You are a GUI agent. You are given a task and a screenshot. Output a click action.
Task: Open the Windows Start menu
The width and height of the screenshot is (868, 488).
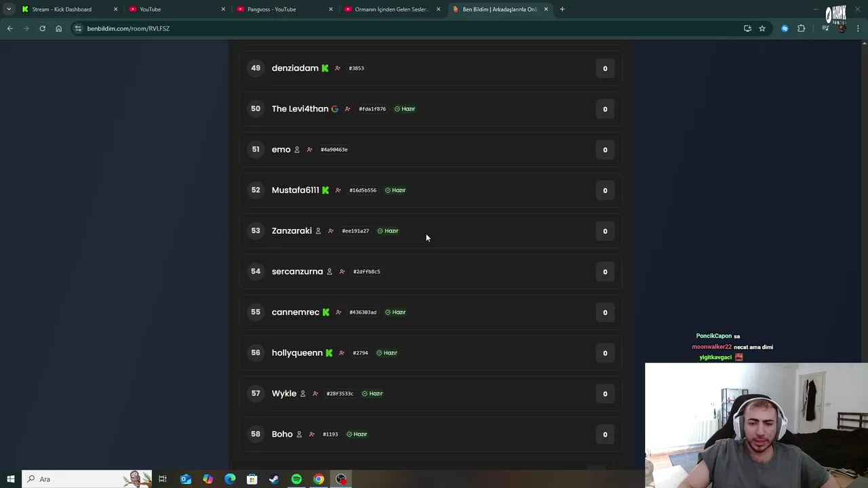(10, 479)
